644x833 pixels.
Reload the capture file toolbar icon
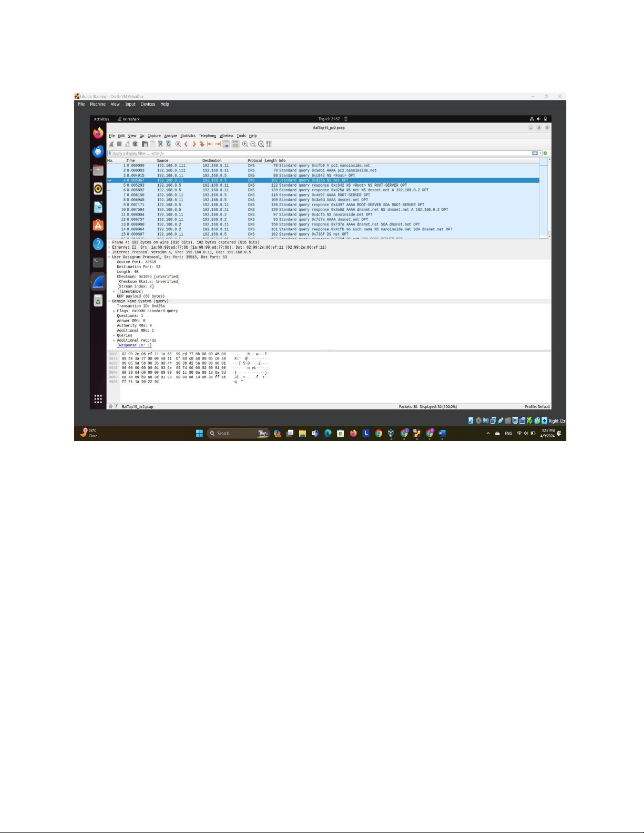(x=169, y=144)
